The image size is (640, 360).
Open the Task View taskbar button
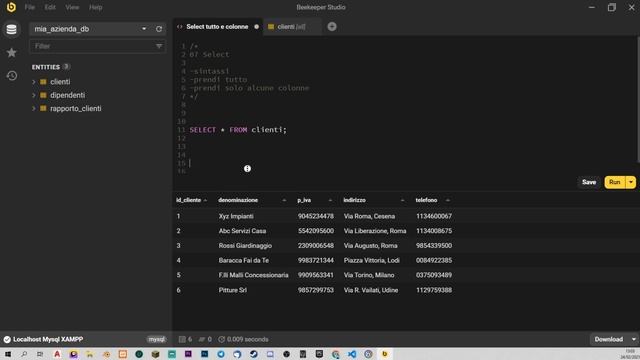(40, 354)
